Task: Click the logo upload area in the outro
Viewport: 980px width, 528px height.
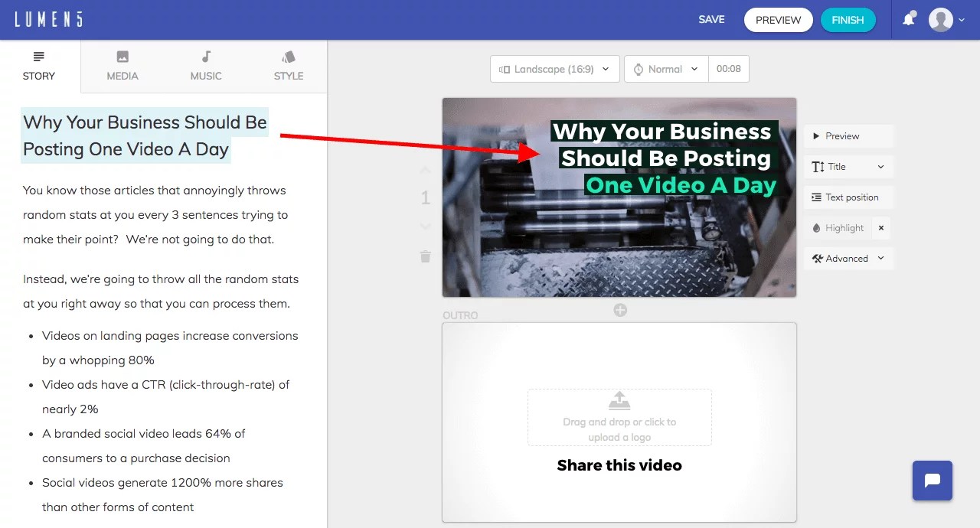Action: click(x=619, y=417)
